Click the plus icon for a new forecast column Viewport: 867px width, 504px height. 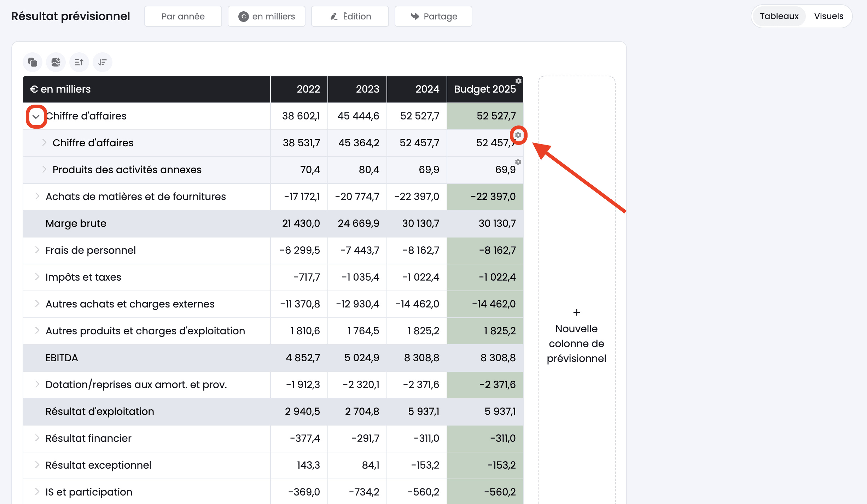pyautogui.click(x=577, y=312)
